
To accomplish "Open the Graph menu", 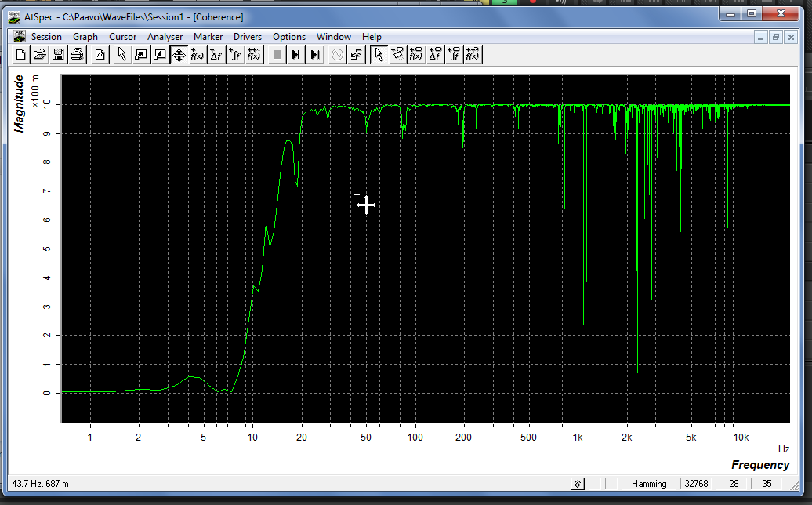I will click(x=85, y=37).
